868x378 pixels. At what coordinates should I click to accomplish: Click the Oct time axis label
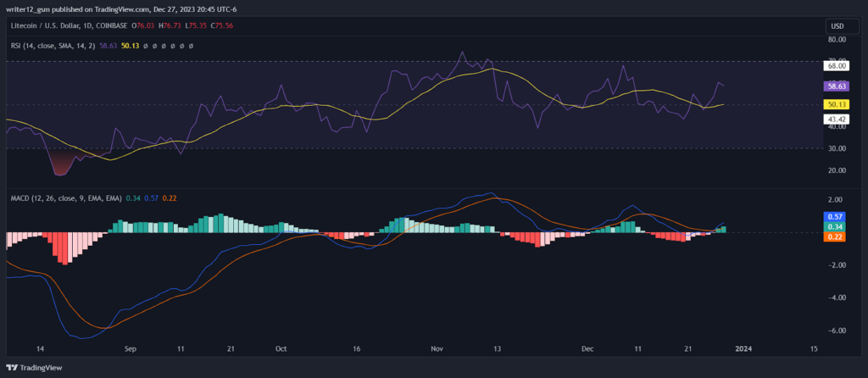(x=281, y=349)
